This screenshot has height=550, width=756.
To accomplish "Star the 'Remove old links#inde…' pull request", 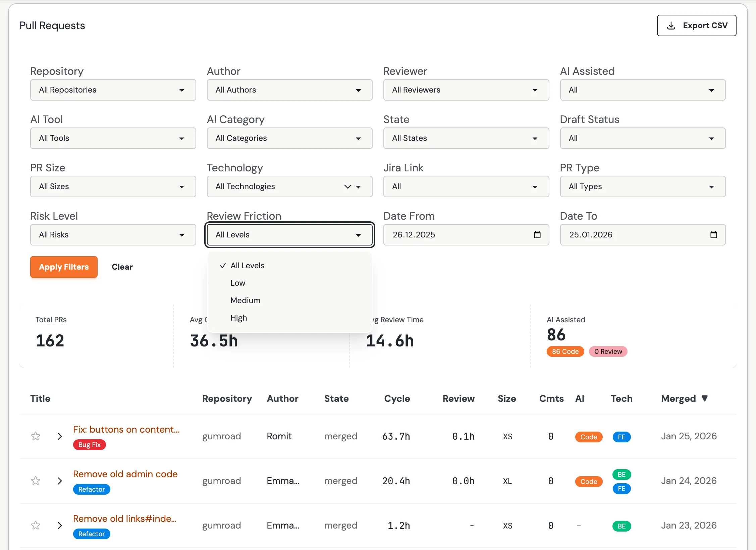I will 36,525.
